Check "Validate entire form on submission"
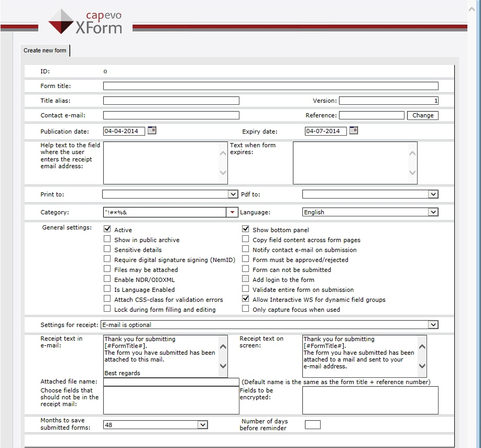This screenshot has height=448, width=481. coord(245,289)
